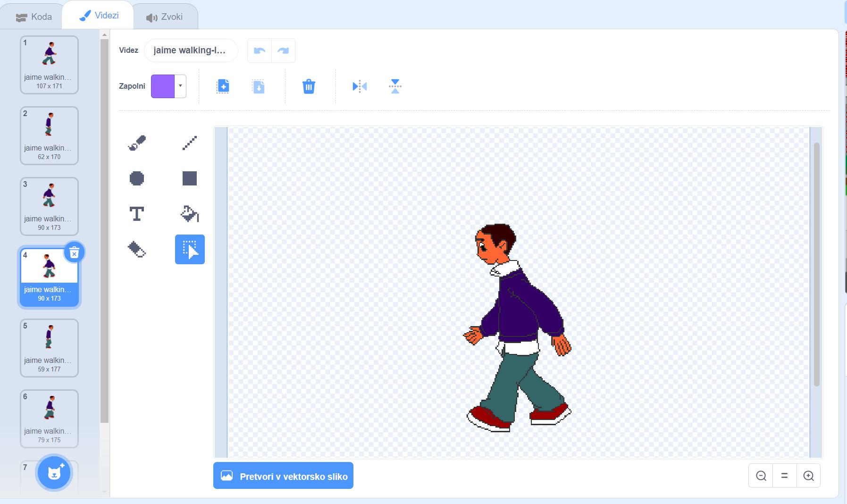The width and height of the screenshot is (847, 504).
Task: Click the costume list scroll-up arrow
Action: [x=104, y=34]
